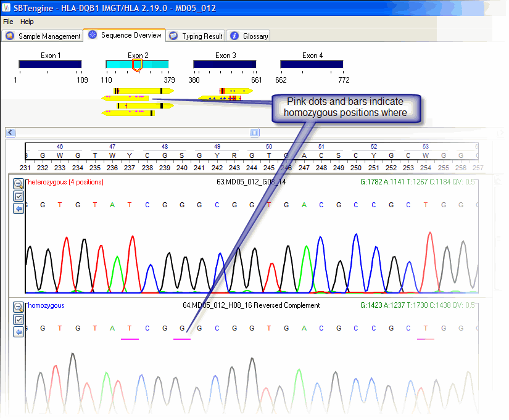509x420 pixels.
Task: Click the red position marker on Exon 2
Action: 138,65
